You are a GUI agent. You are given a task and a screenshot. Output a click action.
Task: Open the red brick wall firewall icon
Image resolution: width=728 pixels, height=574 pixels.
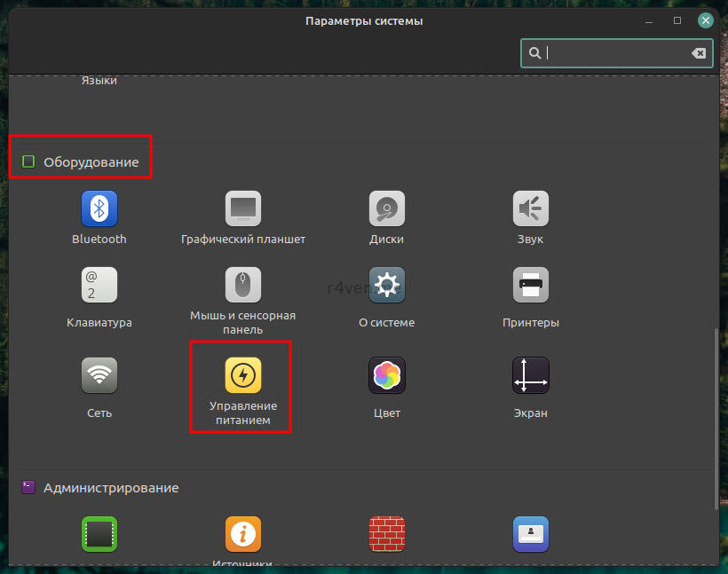click(386, 535)
